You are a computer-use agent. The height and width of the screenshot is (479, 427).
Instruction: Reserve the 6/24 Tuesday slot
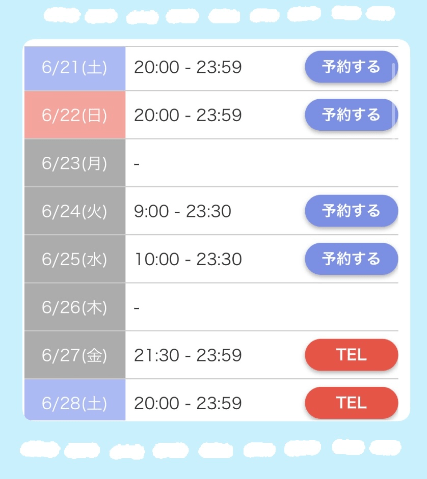point(351,211)
